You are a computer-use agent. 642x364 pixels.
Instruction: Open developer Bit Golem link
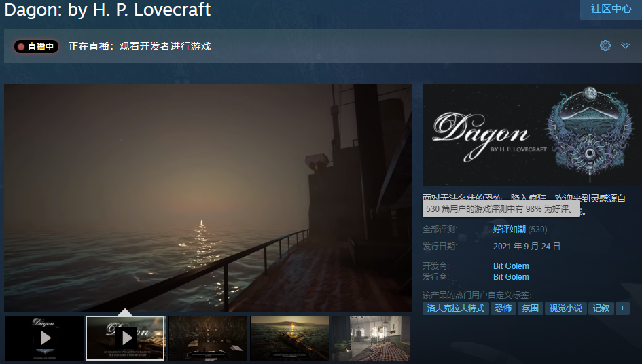click(511, 266)
